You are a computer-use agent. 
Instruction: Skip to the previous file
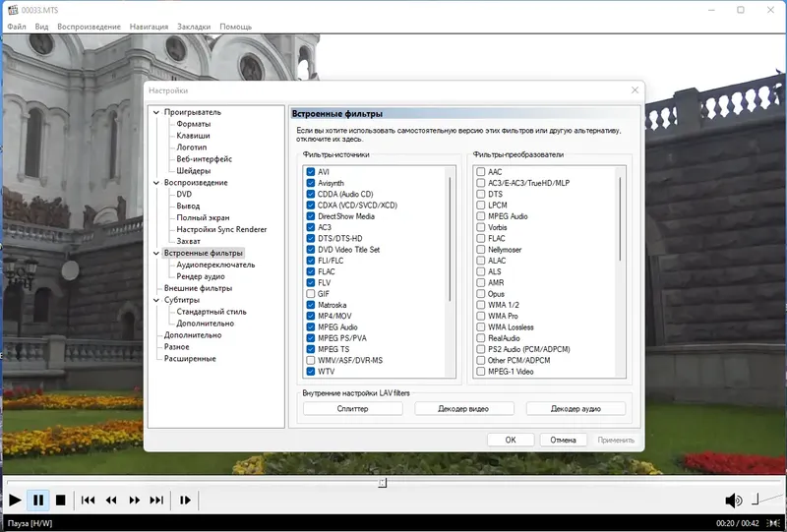point(88,500)
